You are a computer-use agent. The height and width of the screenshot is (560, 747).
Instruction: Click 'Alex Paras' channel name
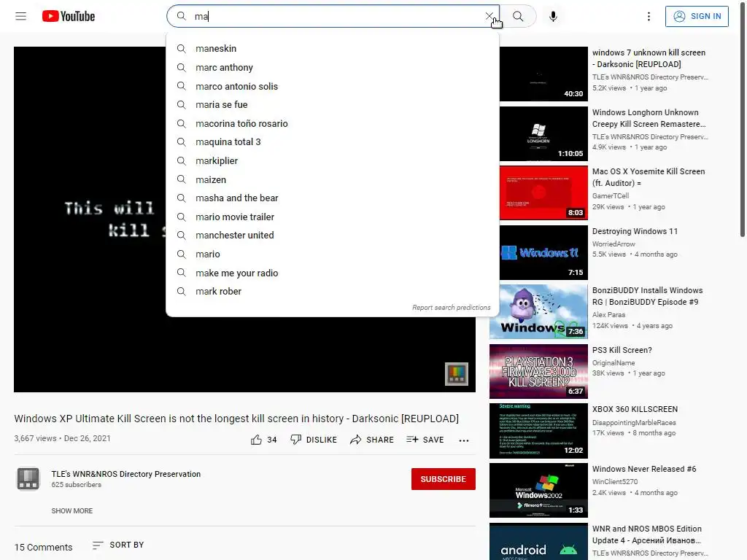609,315
